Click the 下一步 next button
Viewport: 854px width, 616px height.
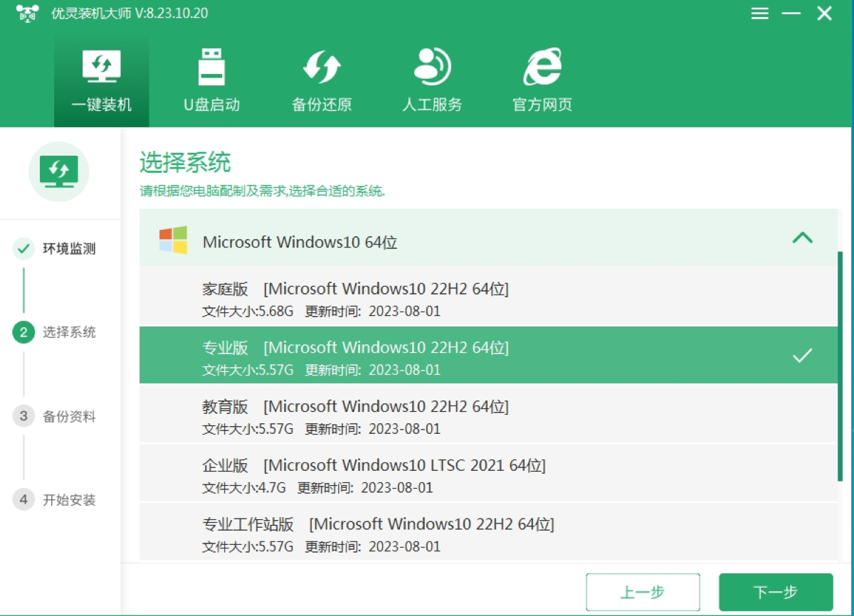(x=776, y=592)
